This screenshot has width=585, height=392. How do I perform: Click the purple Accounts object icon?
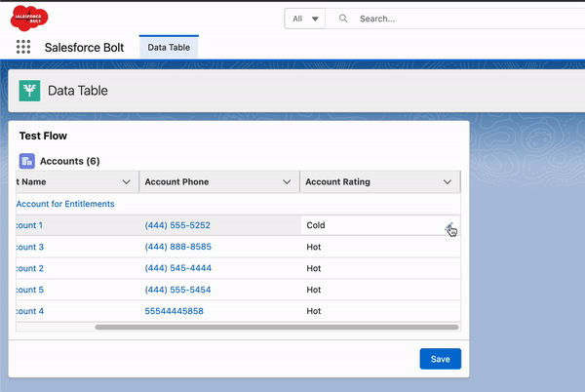[27, 161]
